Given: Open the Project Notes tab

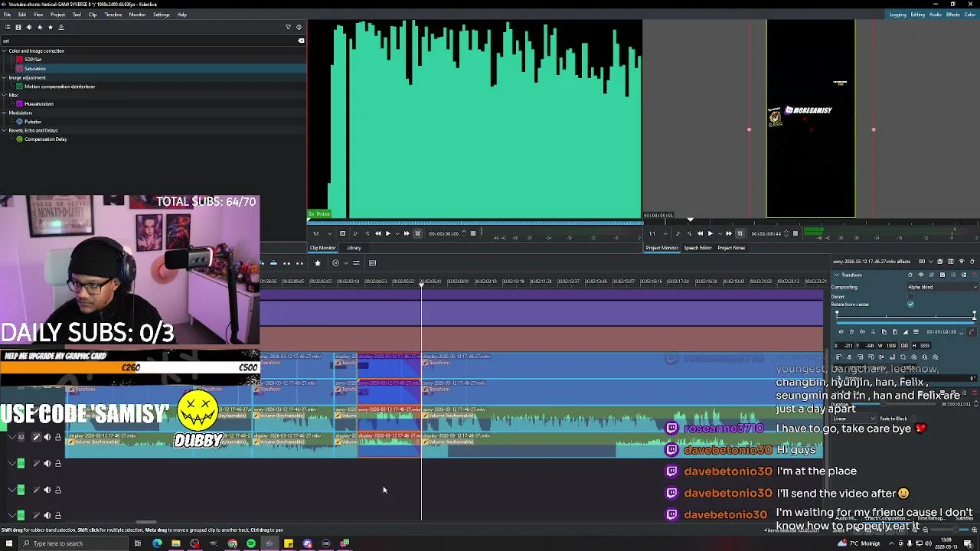Looking at the screenshot, I should (731, 248).
